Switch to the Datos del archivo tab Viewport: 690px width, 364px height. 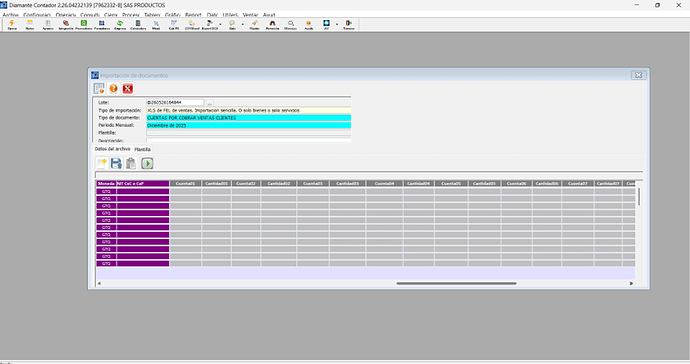pos(113,149)
